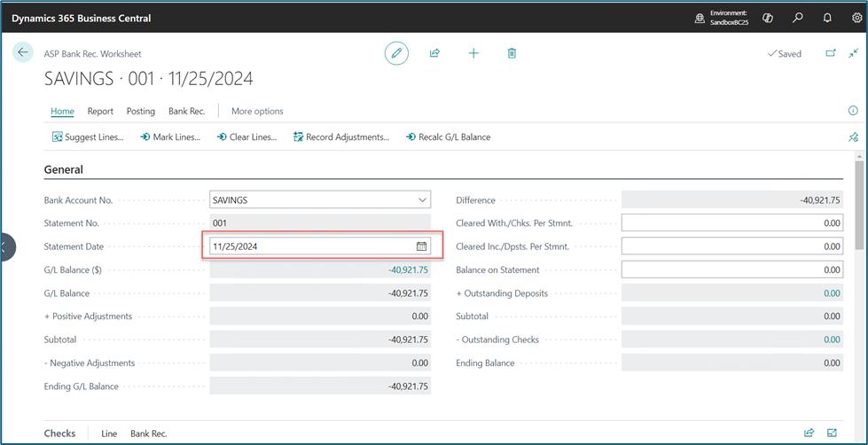Run Mark Lines action

click(170, 137)
